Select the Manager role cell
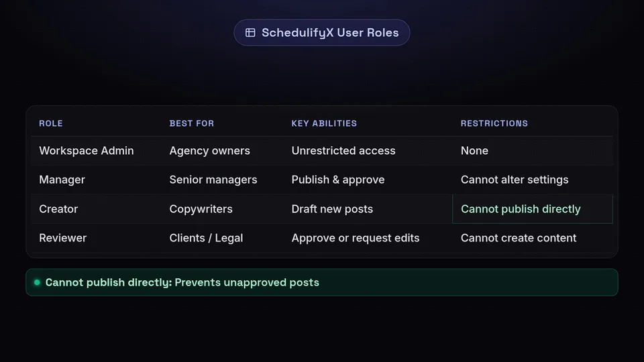 62,180
